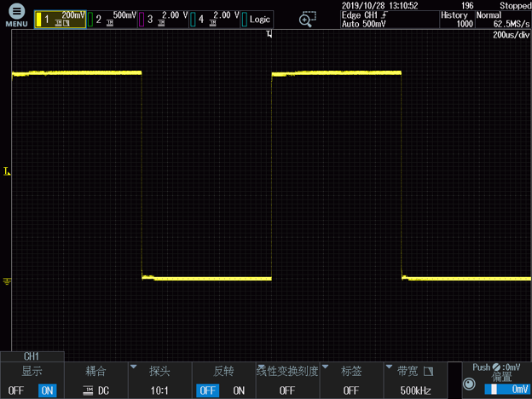Select channel 1 at 200mV
This screenshot has width=532, height=399.
click(61, 18)
